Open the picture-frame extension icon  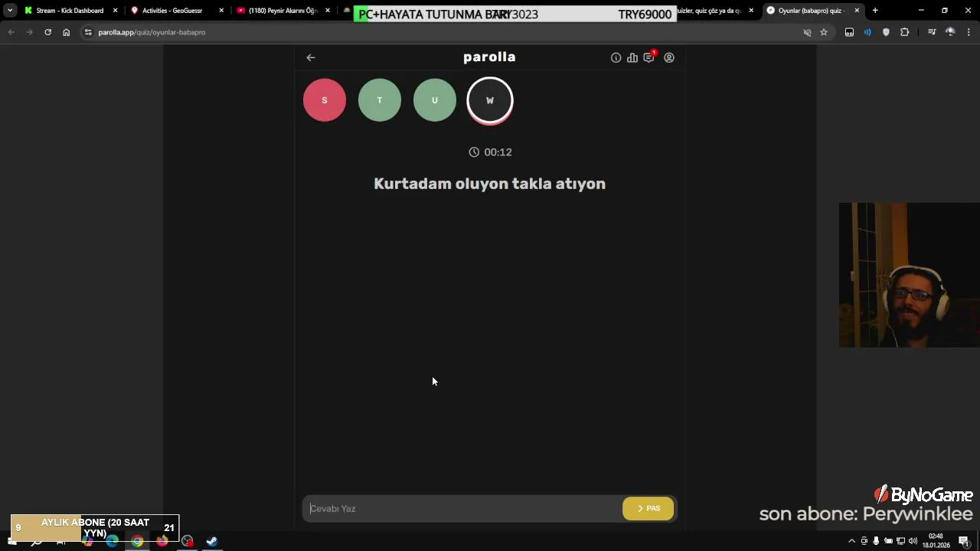(849, 32)
